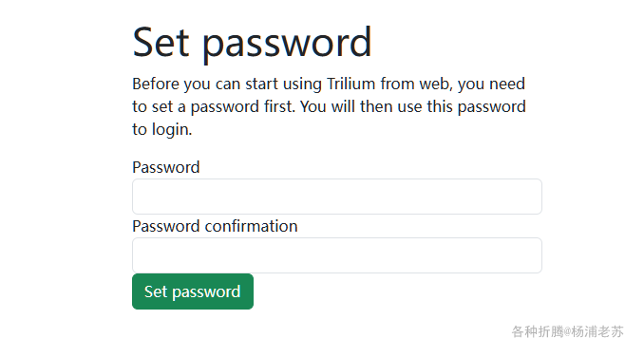Click the gray Chinese watermark text

point(568,331)
